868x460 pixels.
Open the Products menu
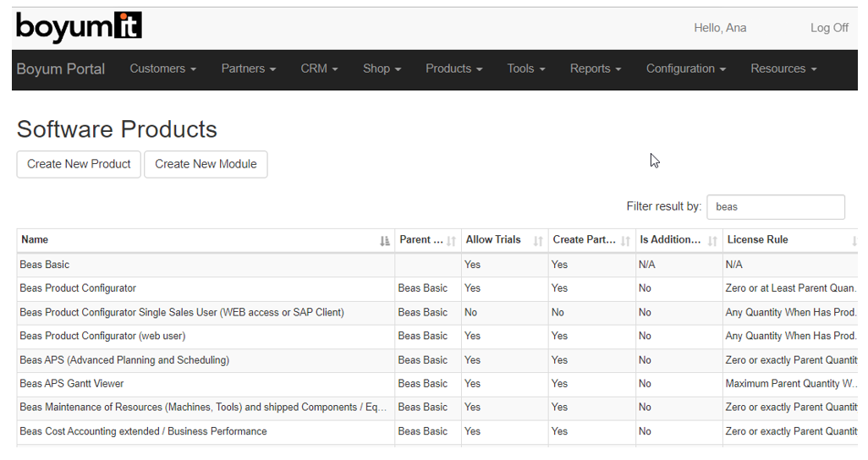coord(453,69)
